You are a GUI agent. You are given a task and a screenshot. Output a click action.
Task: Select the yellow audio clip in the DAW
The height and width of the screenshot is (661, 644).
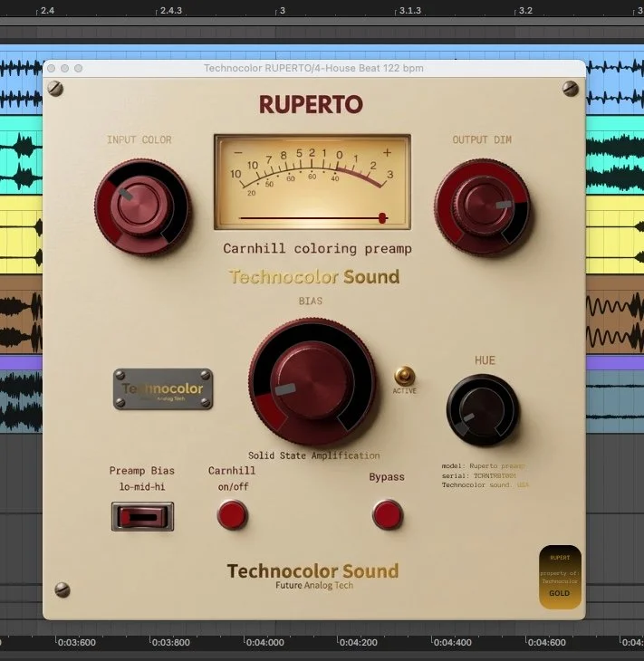[x=21, y=234]
